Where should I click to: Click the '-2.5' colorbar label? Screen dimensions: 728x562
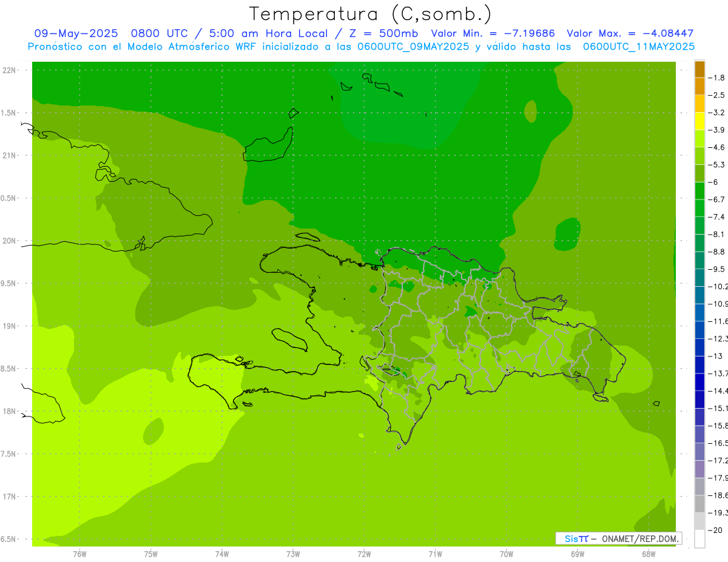pos(716,95)
